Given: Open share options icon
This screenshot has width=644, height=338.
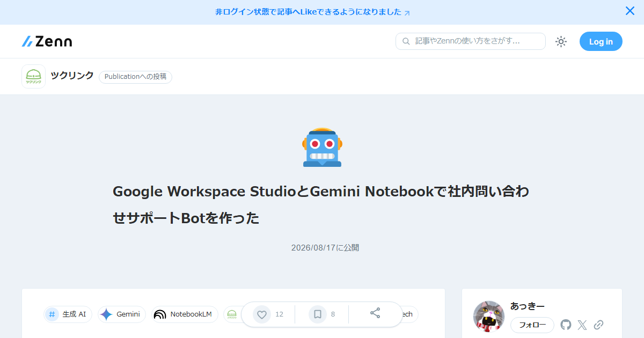Looking at the screenshot, I should pyautogui.click(x=375, y=313).
